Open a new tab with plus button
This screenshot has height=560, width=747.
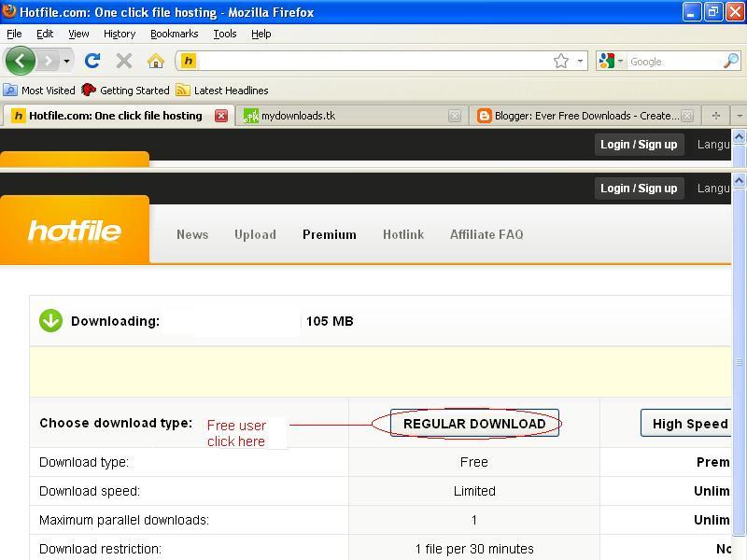pyautogui.click(x=715, y=116)
